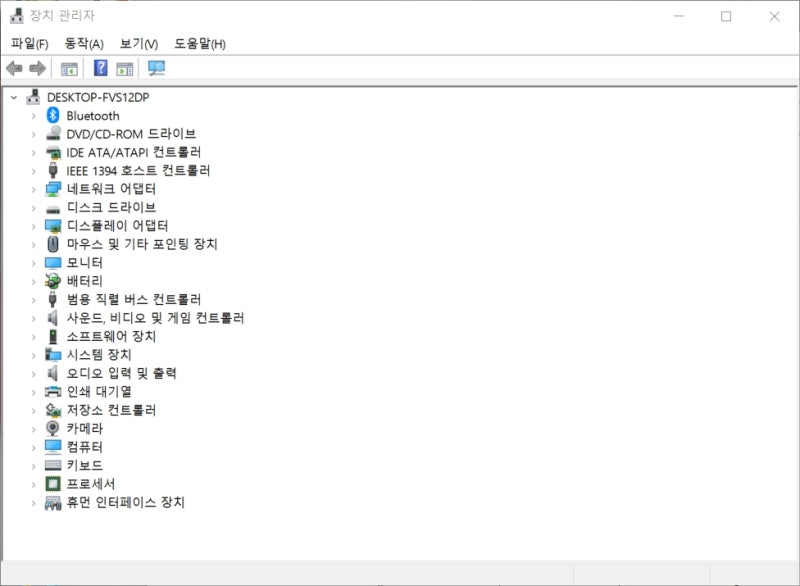Click the camera icon beside 카메라
This screenshot has width=800, height=586.
[x=52, y=429]
